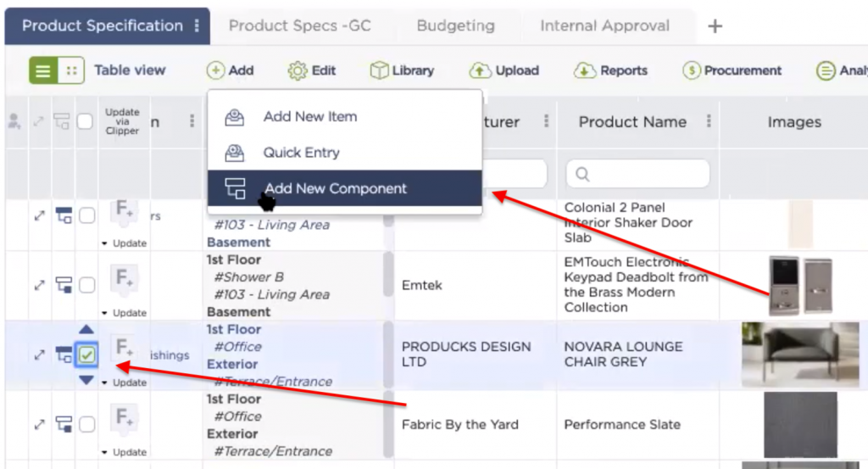Choose Quick Entry in the Add menu

(x=301, y=153)
